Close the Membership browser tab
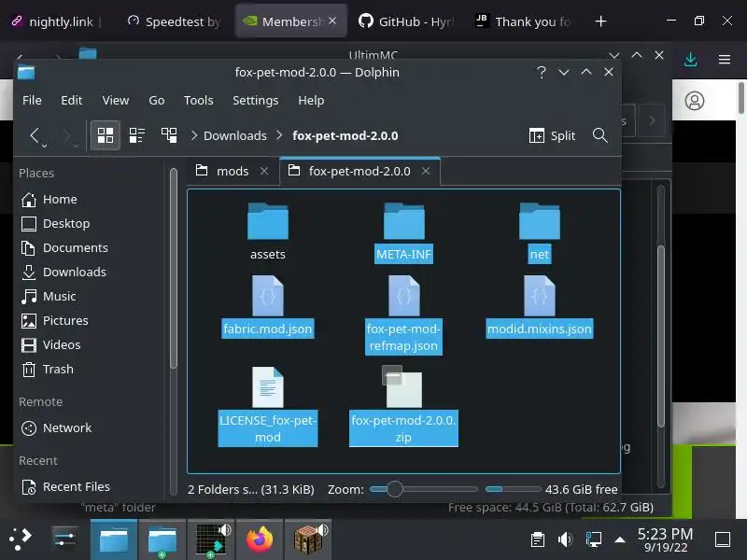This screenshot has width=747, height=560. pos(332,21)
